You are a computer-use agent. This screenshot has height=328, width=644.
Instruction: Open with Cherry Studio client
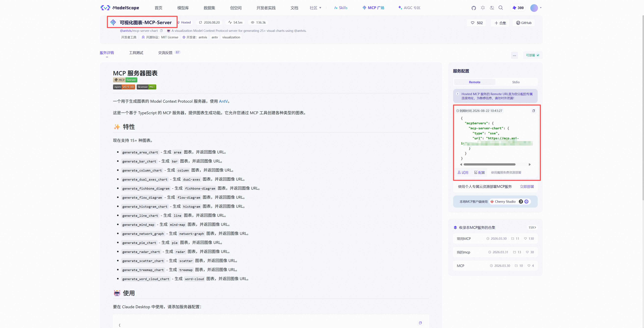503,201
